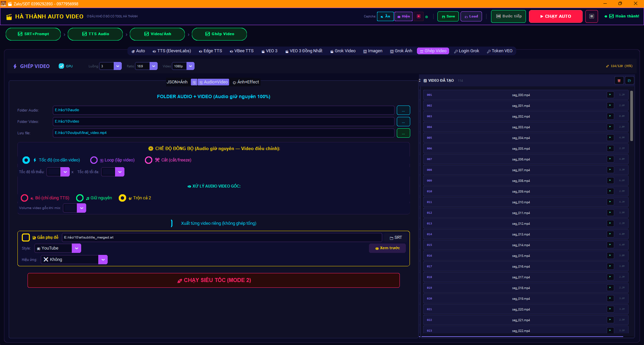
Task: Switch to the Grok Video tab
Action: pos(343,51)
